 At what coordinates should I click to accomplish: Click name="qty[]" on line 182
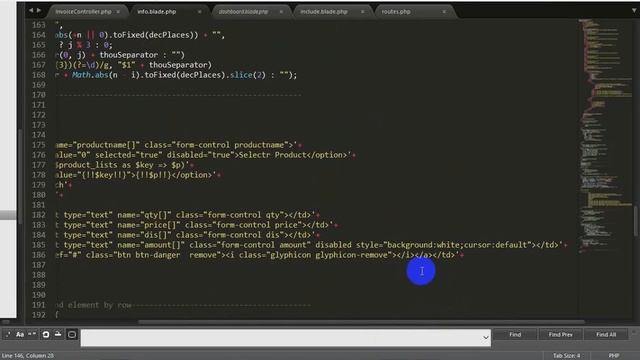tap(144, 215)
